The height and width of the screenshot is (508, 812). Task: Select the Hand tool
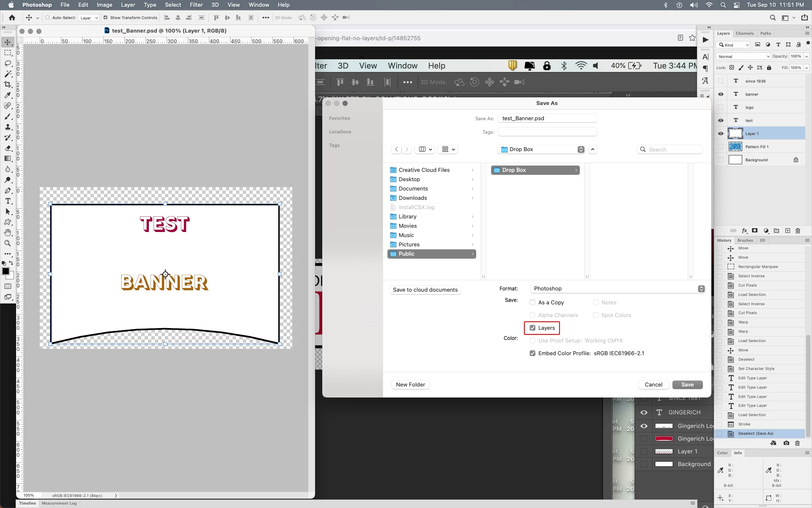coord(8,232)
